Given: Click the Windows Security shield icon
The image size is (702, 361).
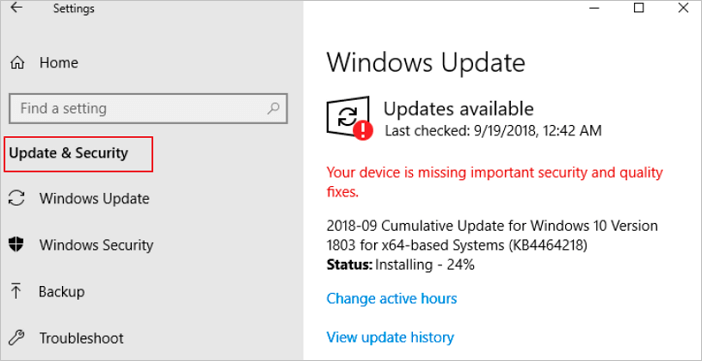Looking at the screenshot, I should (17, 245).
